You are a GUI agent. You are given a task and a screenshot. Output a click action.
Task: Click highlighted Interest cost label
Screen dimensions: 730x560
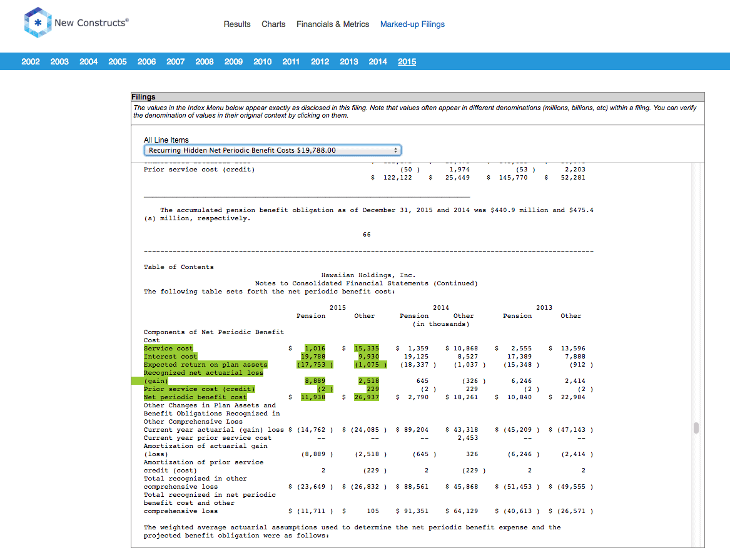click(x=170, y=357)
